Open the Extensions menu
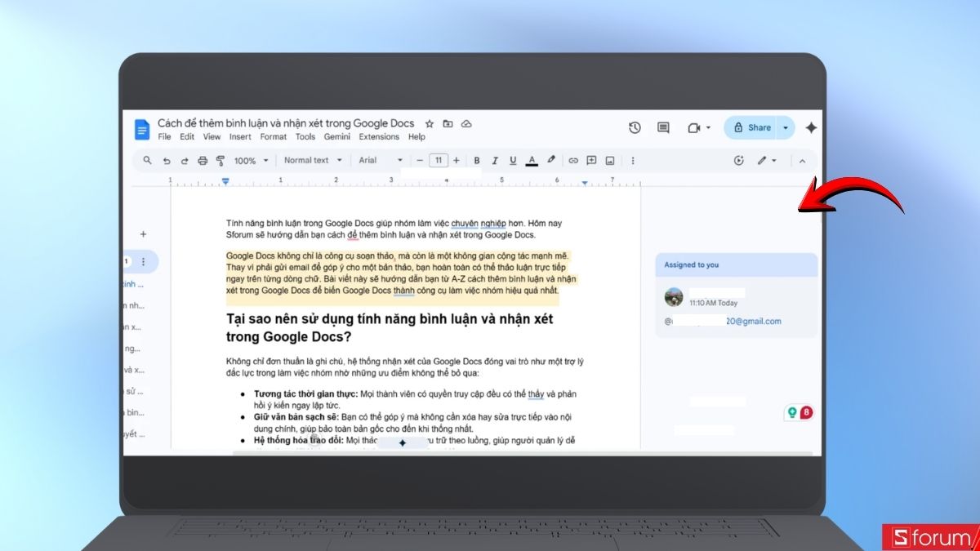 [x=379, y=137]
